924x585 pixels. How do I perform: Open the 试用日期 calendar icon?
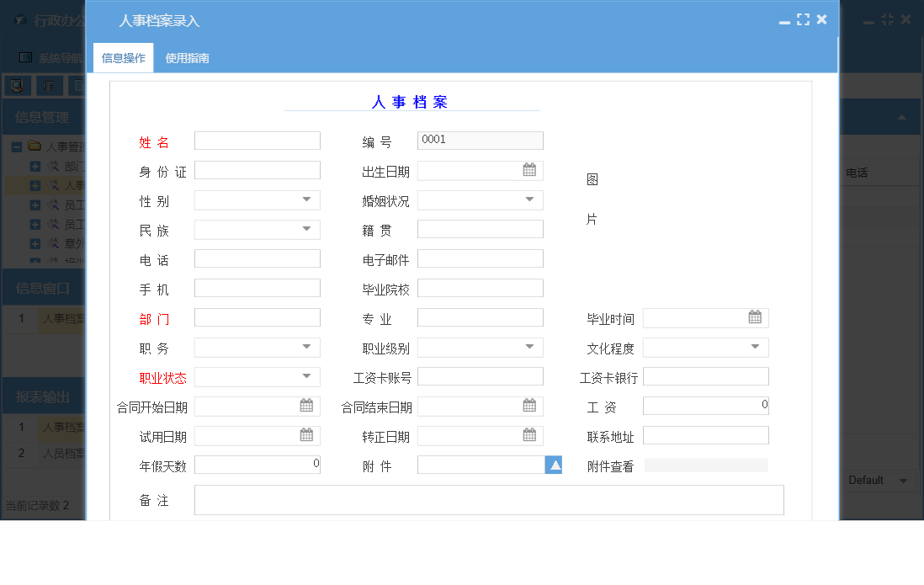click(x=306, y=435)
